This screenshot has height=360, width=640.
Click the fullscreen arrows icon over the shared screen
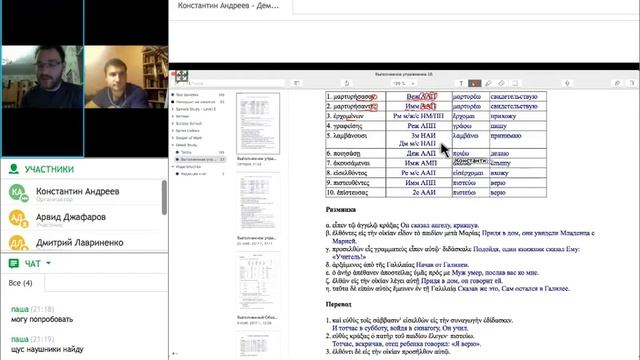(182, 76)
